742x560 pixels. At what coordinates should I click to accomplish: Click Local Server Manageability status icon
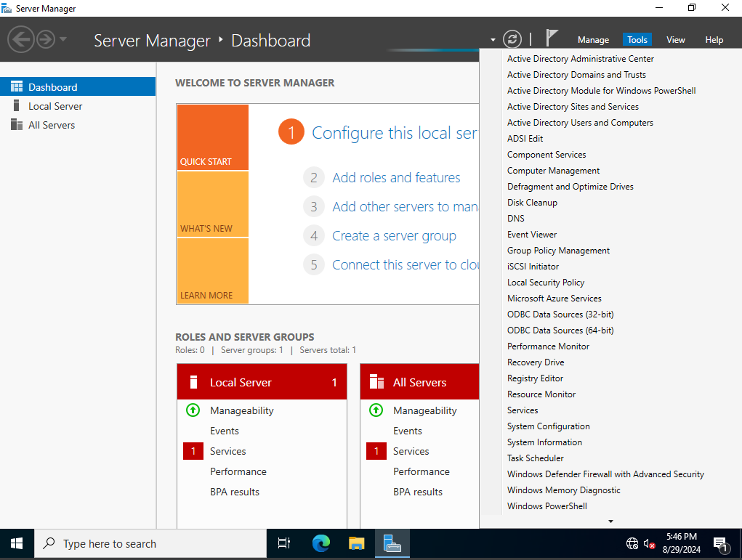(193, 410)
